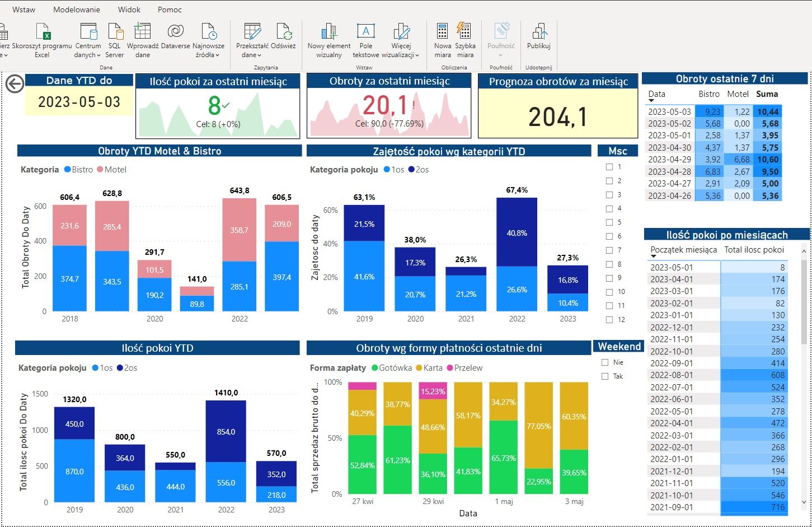Click 2os legend dot in Ilość pokoi YTD

click(x=120, y=368)
